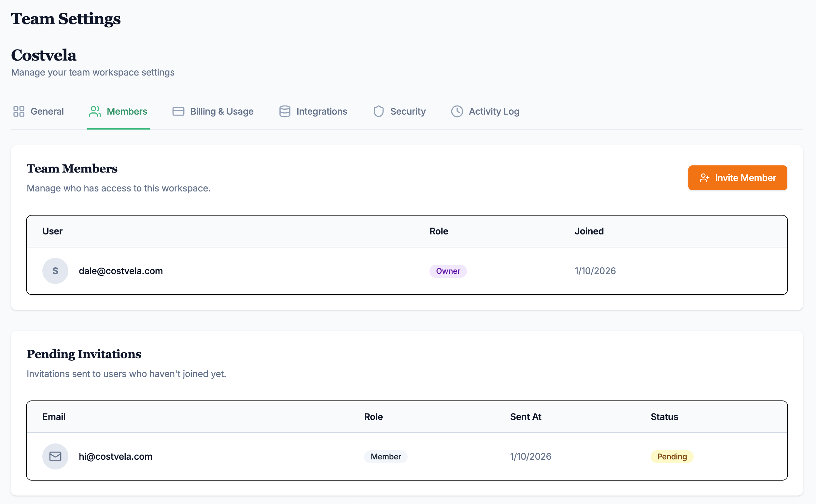
Task: Click the Integrations database icon
Action: (x=284, y=111)
